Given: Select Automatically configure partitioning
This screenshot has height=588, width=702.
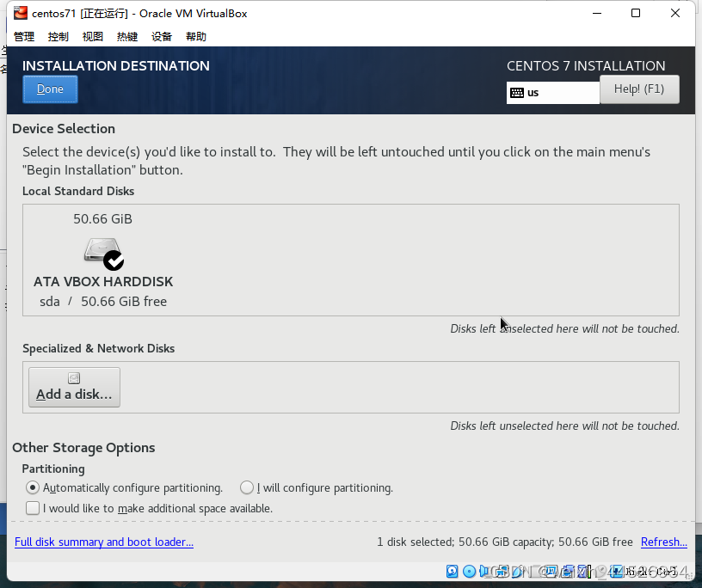Looking at the screenshot, I should (x=33, y=487).
